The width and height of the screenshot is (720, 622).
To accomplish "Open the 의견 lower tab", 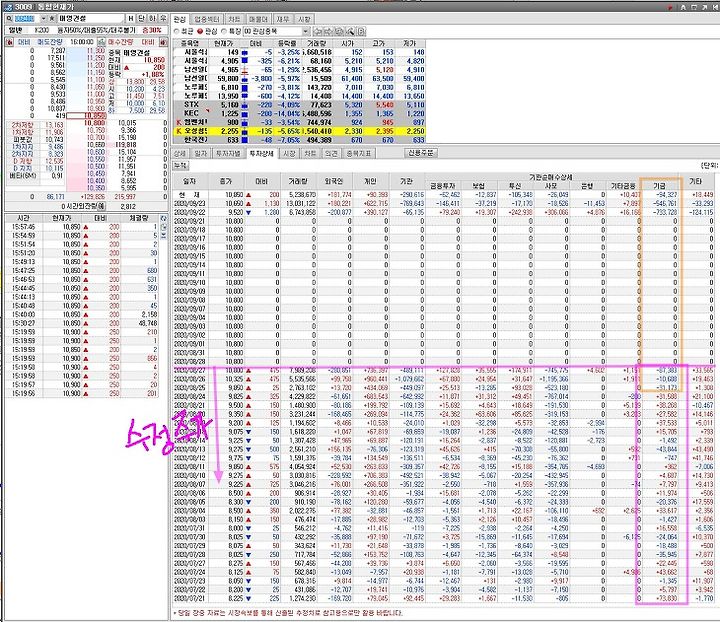I will [331, 153].
